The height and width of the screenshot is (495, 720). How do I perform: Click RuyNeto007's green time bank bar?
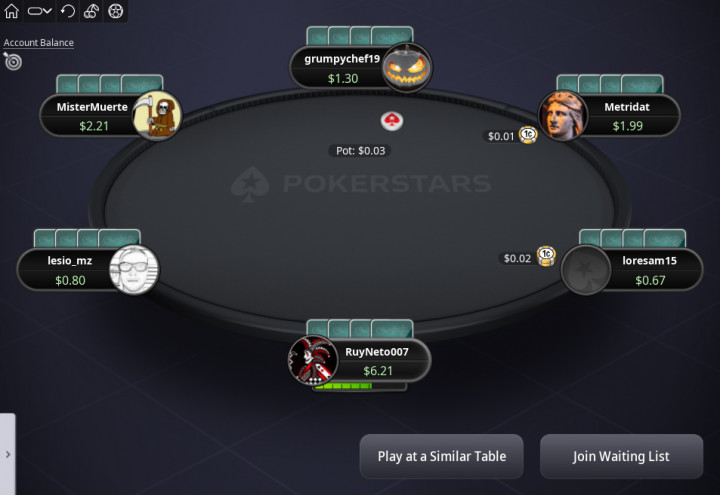click(x=360, y=387)
